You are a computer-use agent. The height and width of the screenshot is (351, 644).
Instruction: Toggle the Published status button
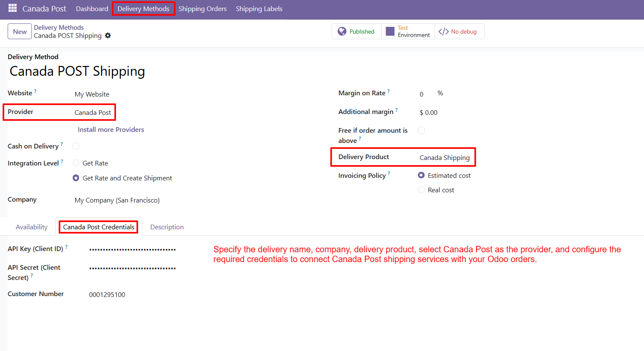click(357, 31)
